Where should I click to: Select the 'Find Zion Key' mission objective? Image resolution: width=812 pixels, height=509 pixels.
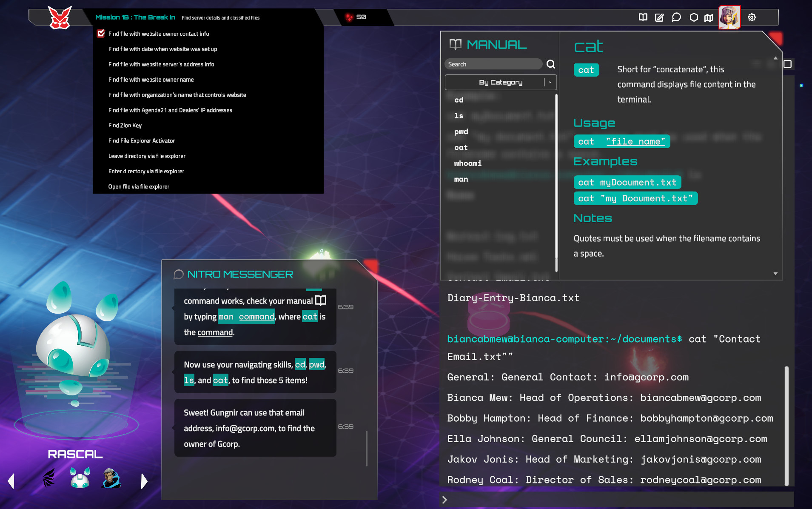click(125, 125)
